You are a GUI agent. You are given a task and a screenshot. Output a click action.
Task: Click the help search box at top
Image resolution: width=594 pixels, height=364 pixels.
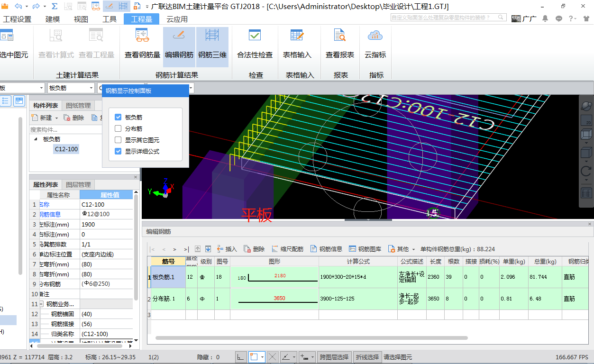[x=448, y=18]
